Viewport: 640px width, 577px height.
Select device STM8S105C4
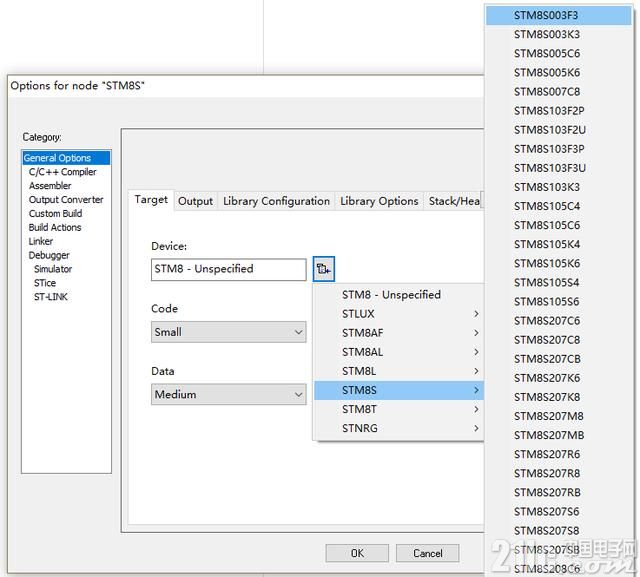coord(558,206)
